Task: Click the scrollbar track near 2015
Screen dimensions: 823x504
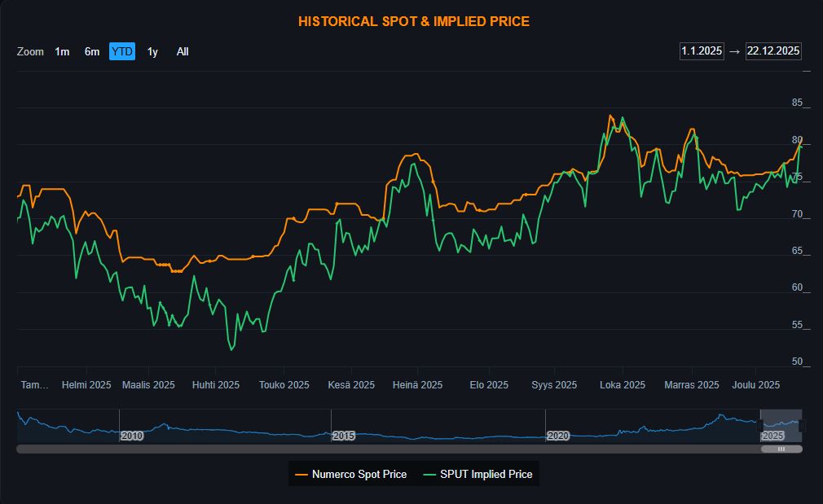Action: click(342, 449)
